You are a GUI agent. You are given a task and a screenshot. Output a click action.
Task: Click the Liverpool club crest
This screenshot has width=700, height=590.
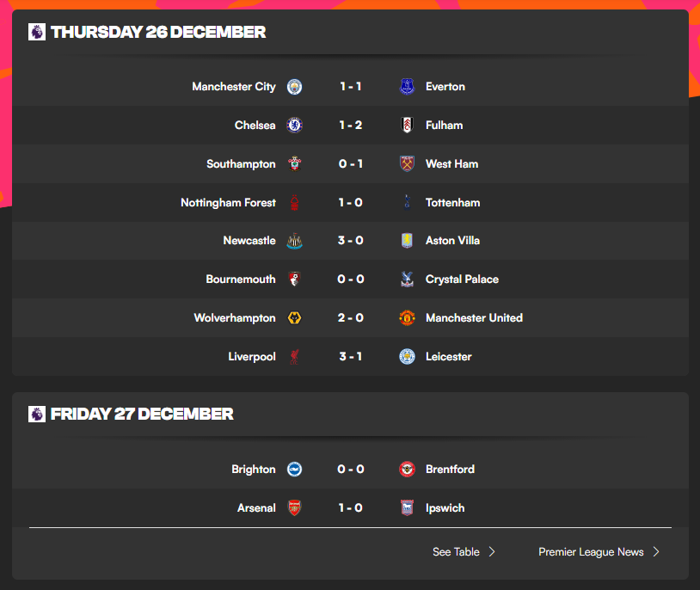point(294,357)
